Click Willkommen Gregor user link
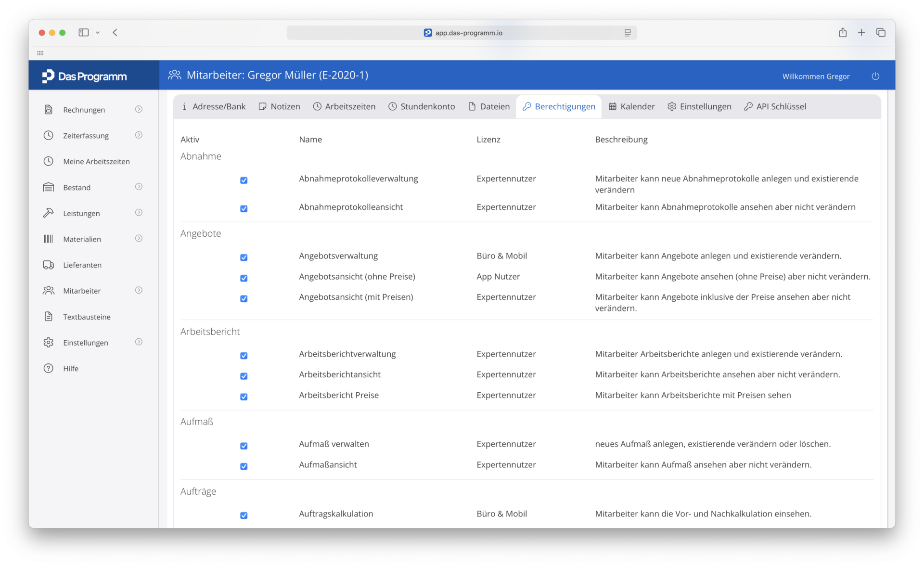 click(816, 76)
